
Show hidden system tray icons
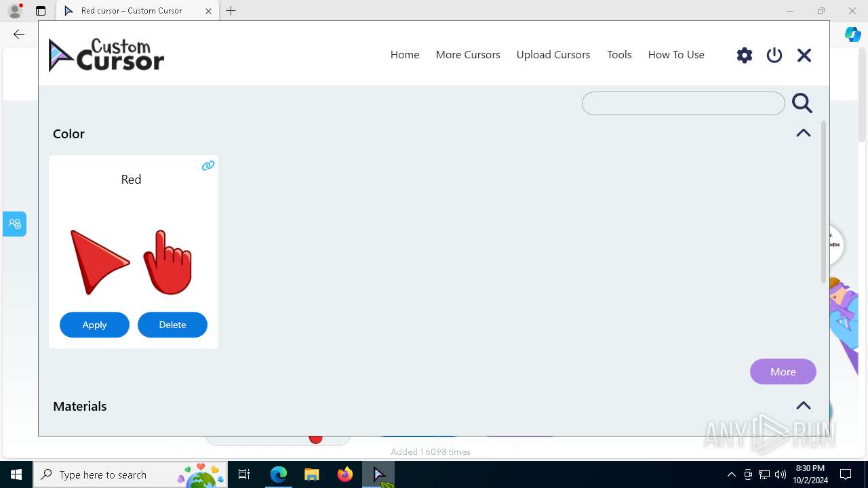(x=731, y=474)
